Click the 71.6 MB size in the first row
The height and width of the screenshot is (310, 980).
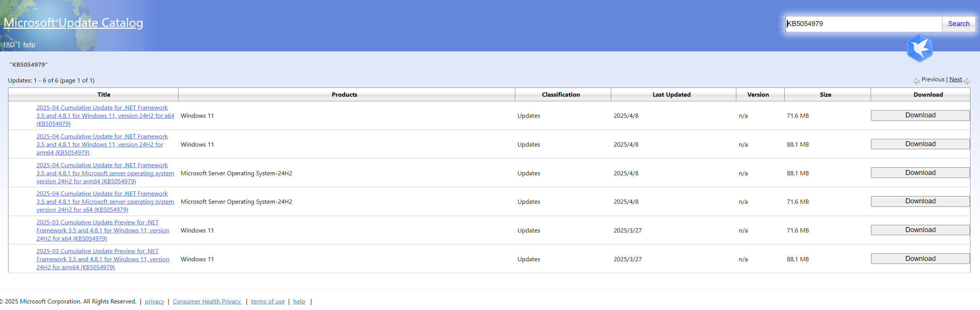(x=798, y=116)
